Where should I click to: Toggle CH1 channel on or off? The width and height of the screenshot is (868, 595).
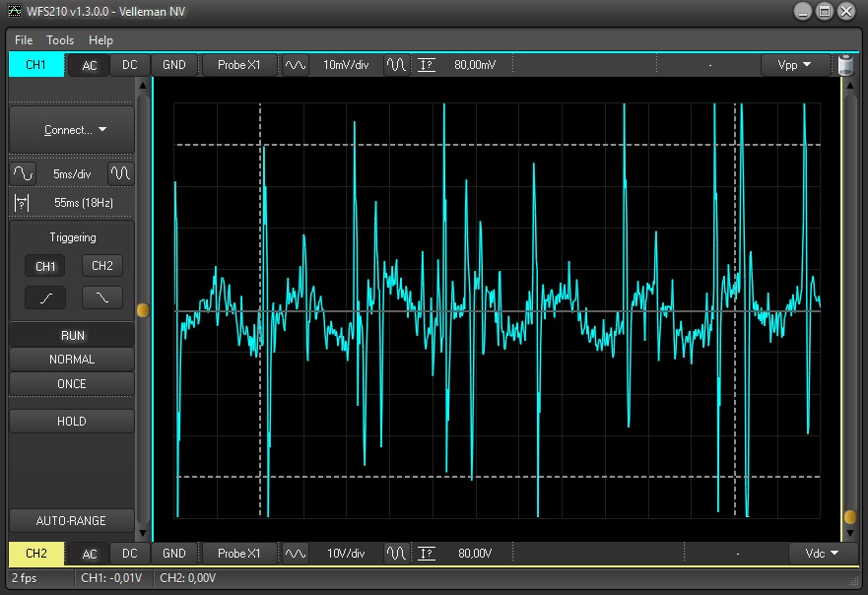click(x=36, y=65)
